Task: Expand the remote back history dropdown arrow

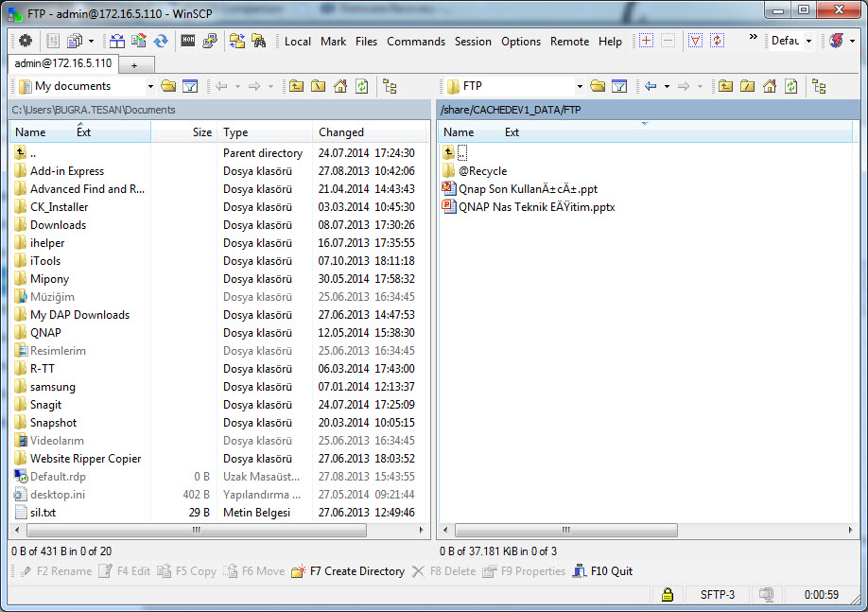Action: point(667,86)
